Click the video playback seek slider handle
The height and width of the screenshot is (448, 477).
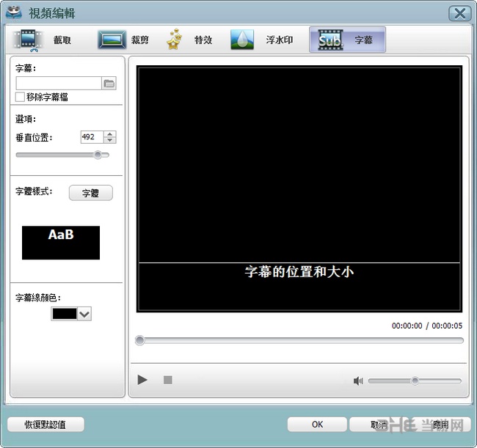(x=140, y=340)
